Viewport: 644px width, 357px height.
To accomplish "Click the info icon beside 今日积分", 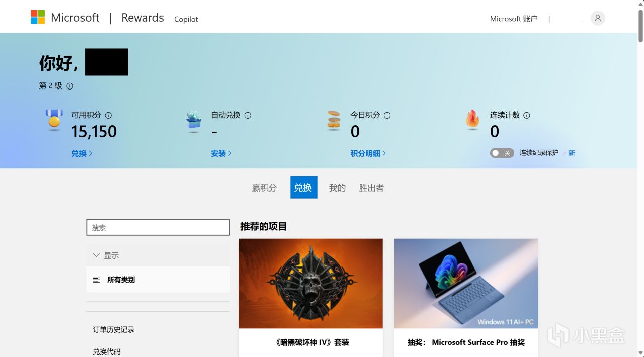I will coord(387,115).
